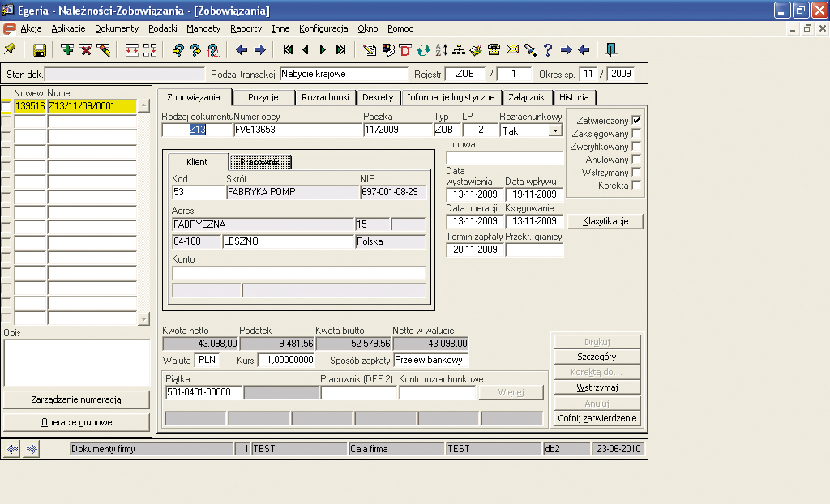
Task: Go to the next record
Action: (323, 49)
